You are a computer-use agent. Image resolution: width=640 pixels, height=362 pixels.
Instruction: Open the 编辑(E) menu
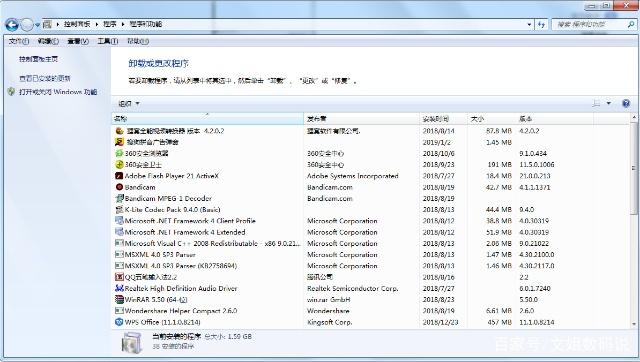(48, 41)
